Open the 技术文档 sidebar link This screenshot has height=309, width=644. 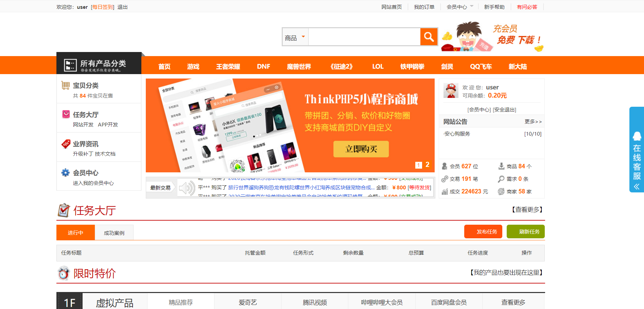tap(105, 154)
